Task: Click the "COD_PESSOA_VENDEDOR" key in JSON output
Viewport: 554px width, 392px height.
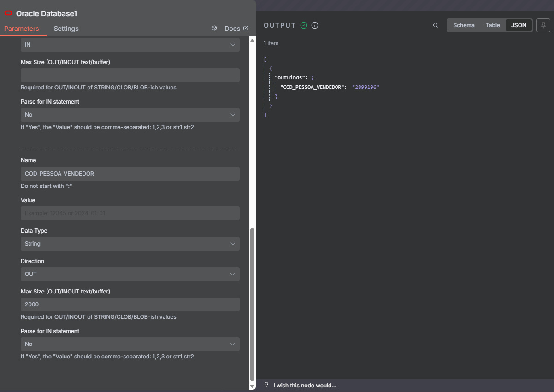Action: pyautogui.click(x=313, y=87)
